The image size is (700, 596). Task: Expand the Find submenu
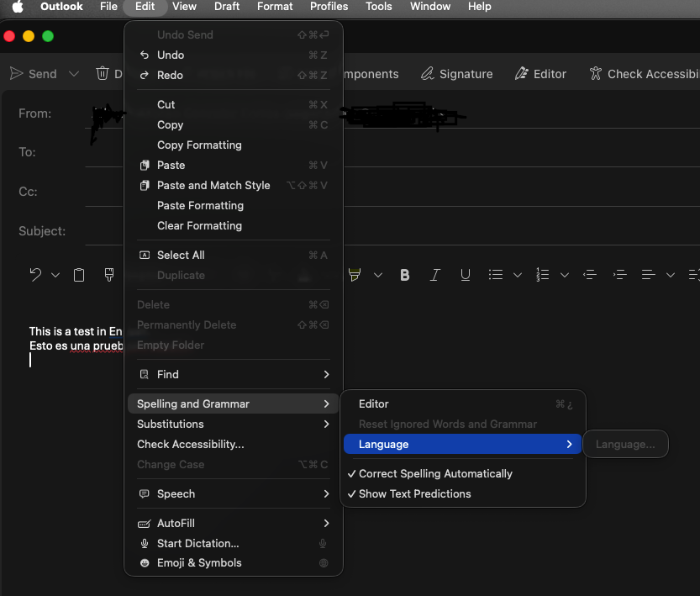[233, 374]
